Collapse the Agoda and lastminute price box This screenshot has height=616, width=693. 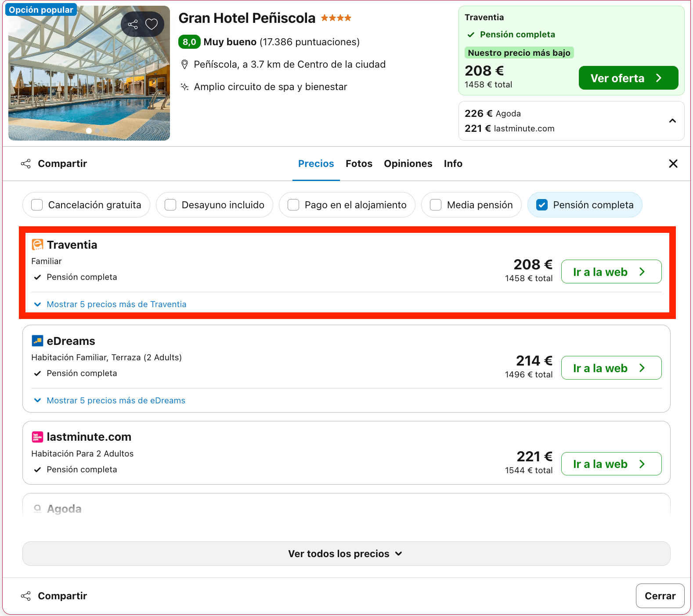[x=672, y=121]
